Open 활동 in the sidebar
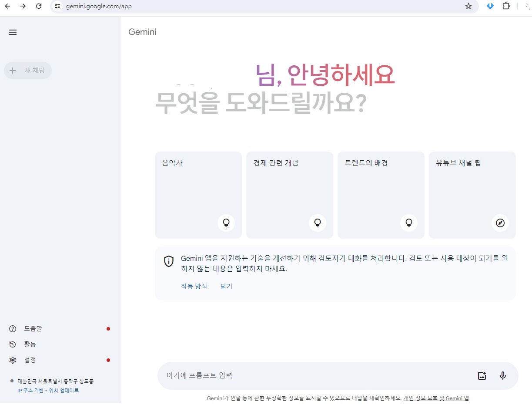This screenshot has height=405, width=532. (60, 344)
